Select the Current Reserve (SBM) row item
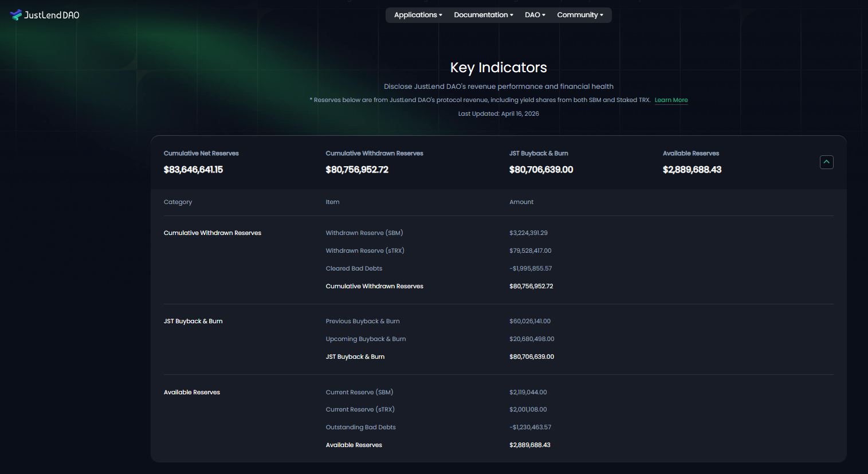The width and height of the screenshot is (868, 474). 359,392
